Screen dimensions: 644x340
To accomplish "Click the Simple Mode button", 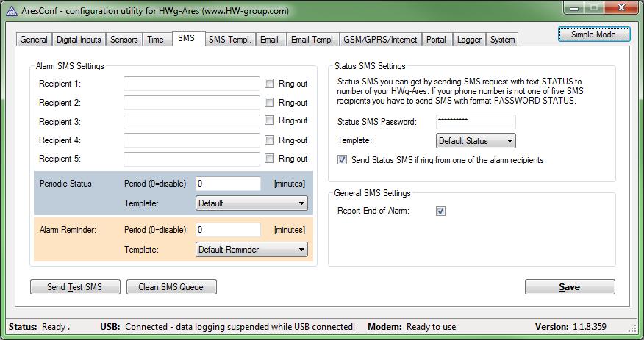I will 593,35.
